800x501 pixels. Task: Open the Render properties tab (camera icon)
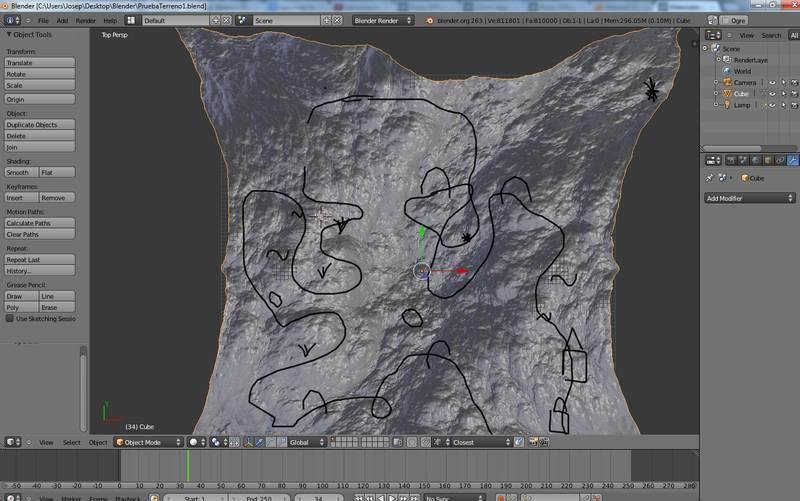tap(731, 159)
